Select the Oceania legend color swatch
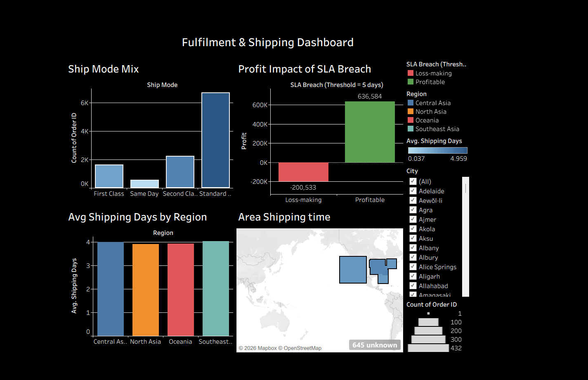The width and height of the screenshot is (588, 380). click(x=411, y=120)
